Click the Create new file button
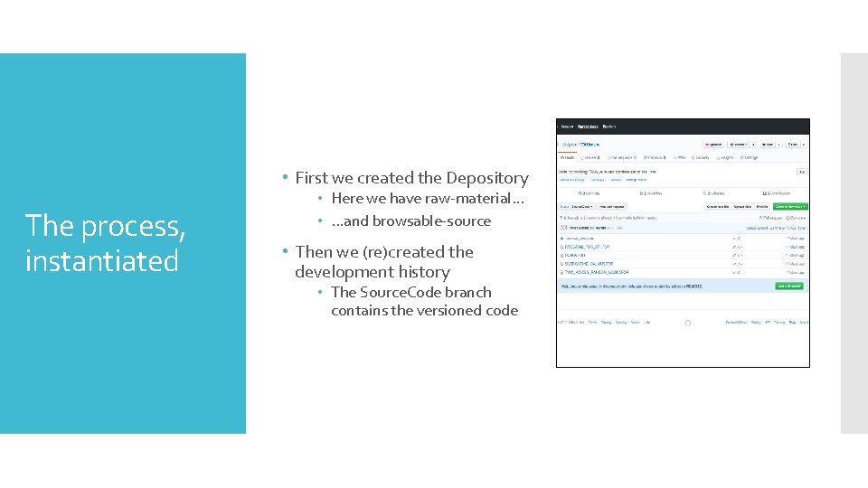Screen dimensions: 868x488 717,207
